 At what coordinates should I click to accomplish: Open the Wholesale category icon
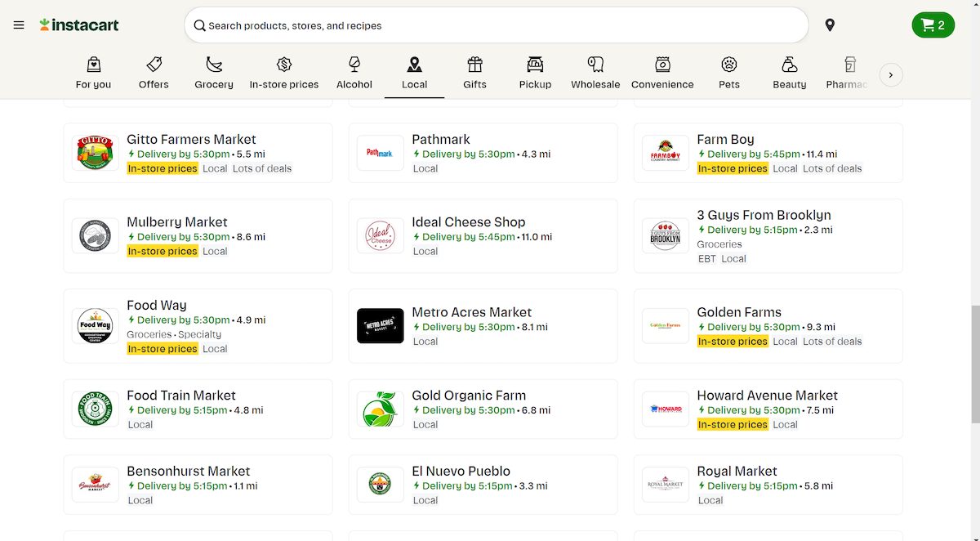[x=595, y=73]
